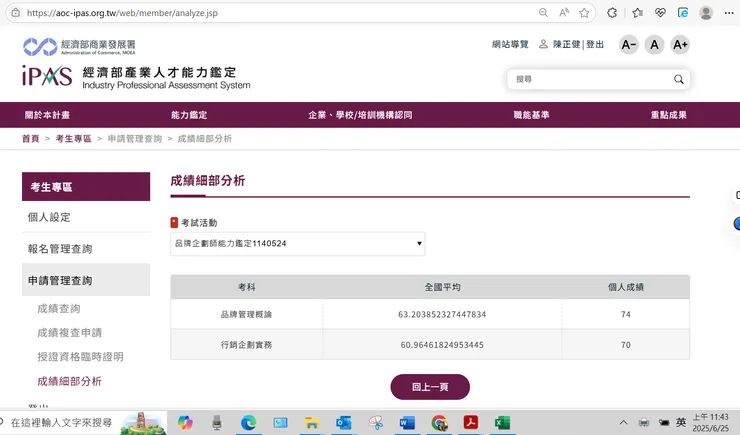Open Adobe Acrobat from the taskbar
This screenshot has width=740, height=435.
coord(471,422)
